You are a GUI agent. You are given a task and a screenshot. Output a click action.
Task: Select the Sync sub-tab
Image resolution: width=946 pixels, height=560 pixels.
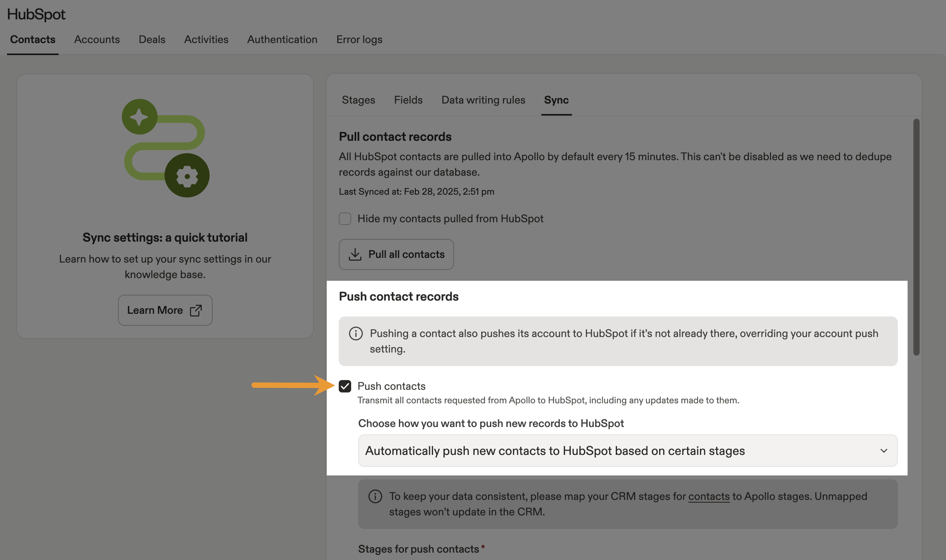(x=556, y=100)
